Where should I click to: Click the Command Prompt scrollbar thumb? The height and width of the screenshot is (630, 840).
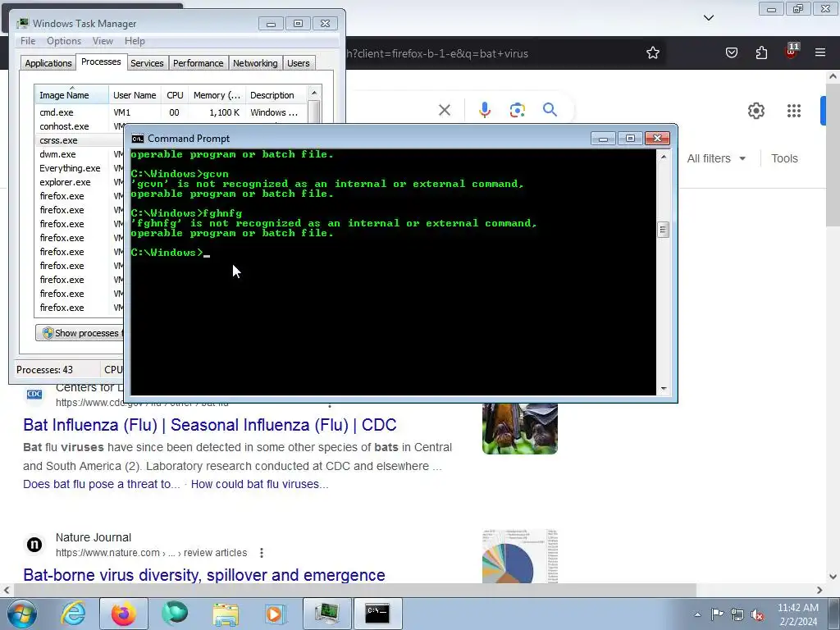tap(663, 230)
